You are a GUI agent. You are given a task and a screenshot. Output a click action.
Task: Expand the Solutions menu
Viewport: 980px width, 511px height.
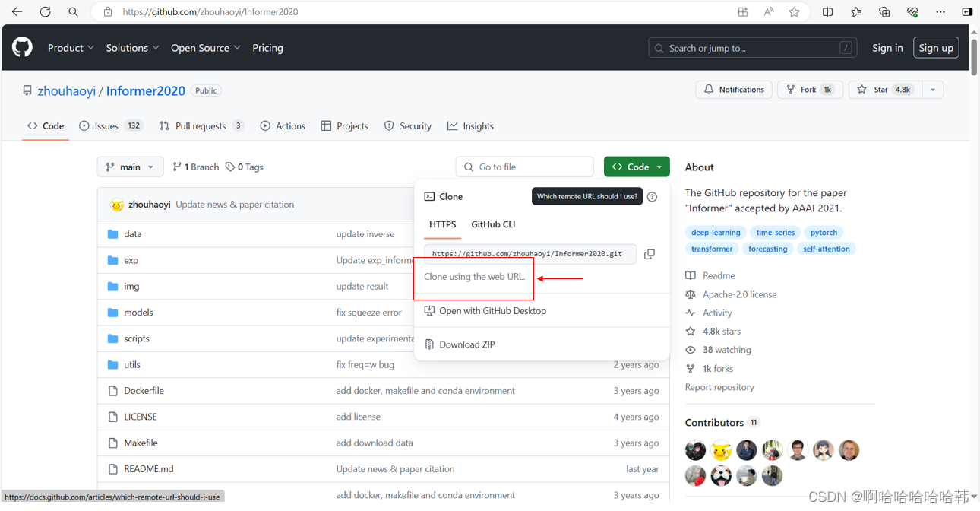pyautogui.click(x=132, y=47)
